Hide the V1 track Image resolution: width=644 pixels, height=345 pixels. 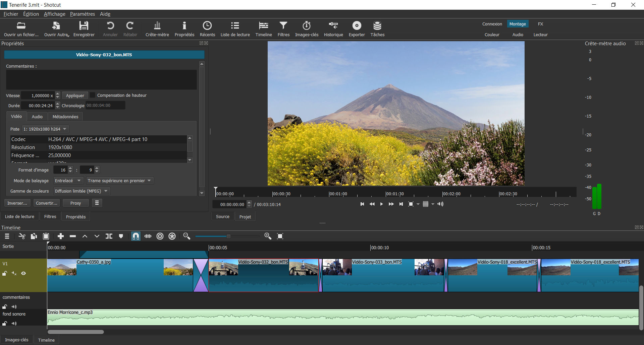pyautogui.click(x=23, y=273)
